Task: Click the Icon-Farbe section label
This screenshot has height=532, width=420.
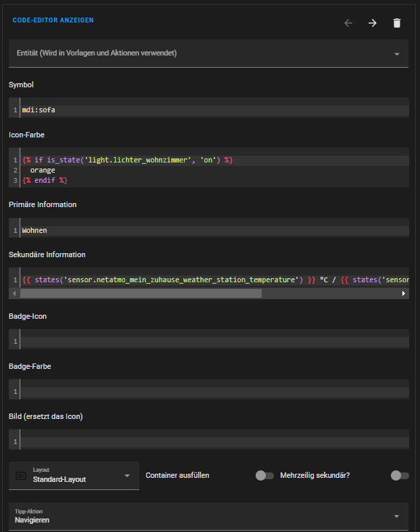Action: point(26,135)
